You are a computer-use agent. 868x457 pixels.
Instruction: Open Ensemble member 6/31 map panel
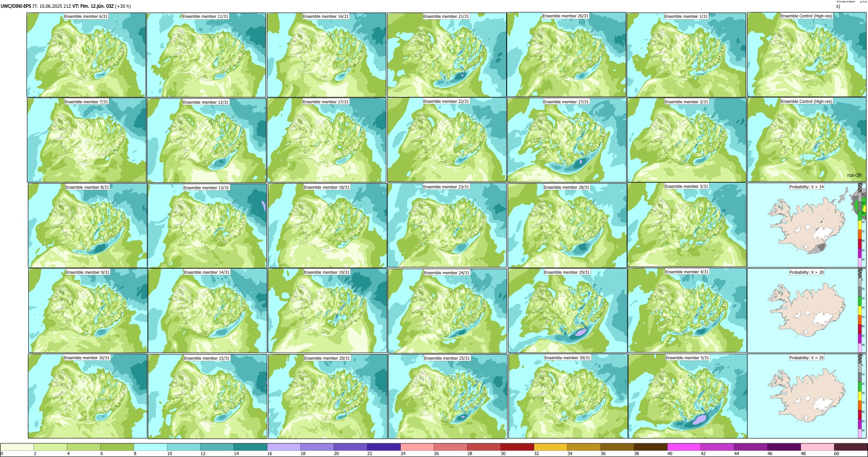pos(86,55)
